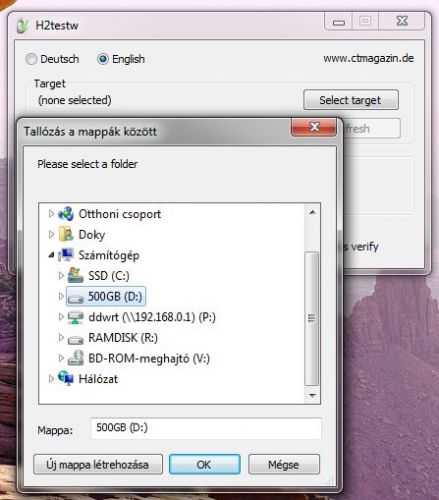Select BD-ROM-meghajtó (V:) label

pos(149,359)
